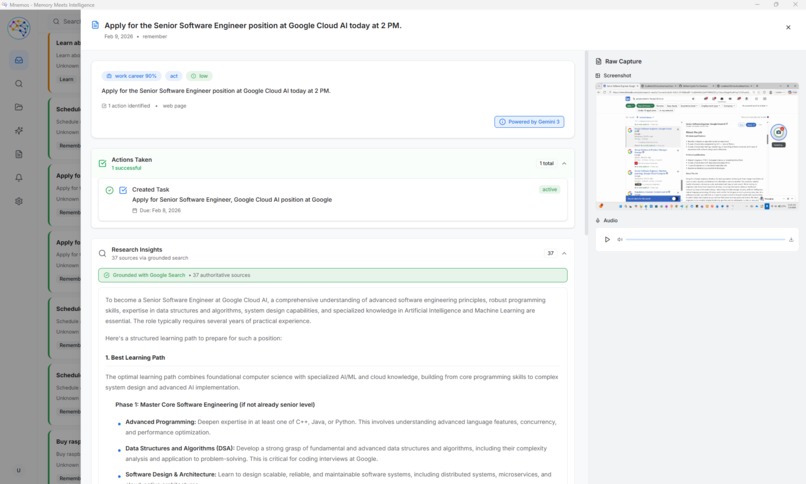The height and width of the screenshot is (484, 806).
Task: Seek along the audio progress bar
Action: pyautogui.click(x=705, y=239)
